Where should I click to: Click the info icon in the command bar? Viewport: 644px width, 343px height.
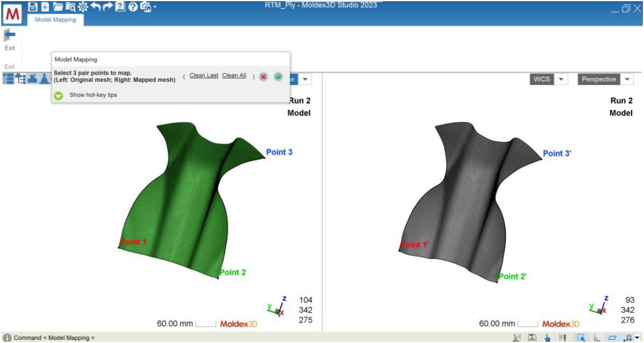(x=7, y=338)
